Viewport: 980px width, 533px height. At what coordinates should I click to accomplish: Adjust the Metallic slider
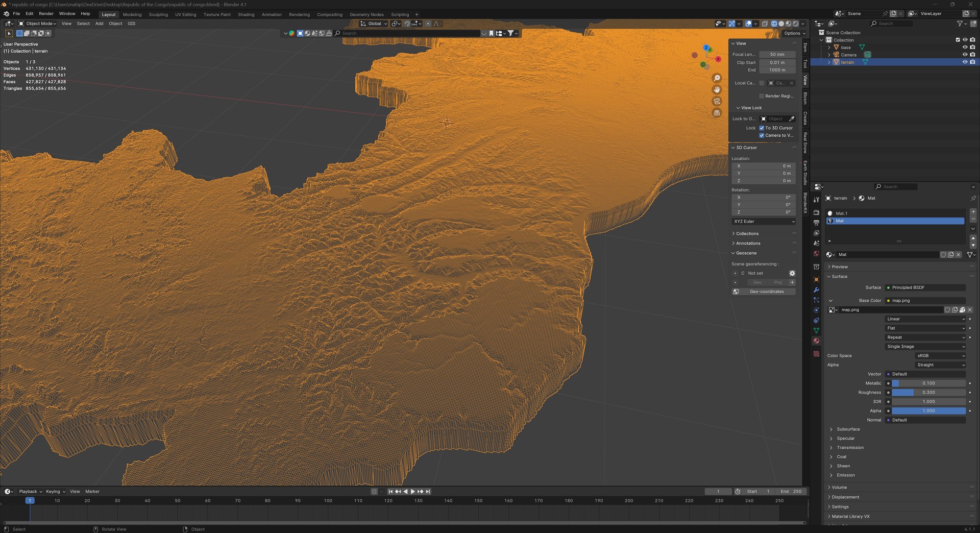coord(928,383)
